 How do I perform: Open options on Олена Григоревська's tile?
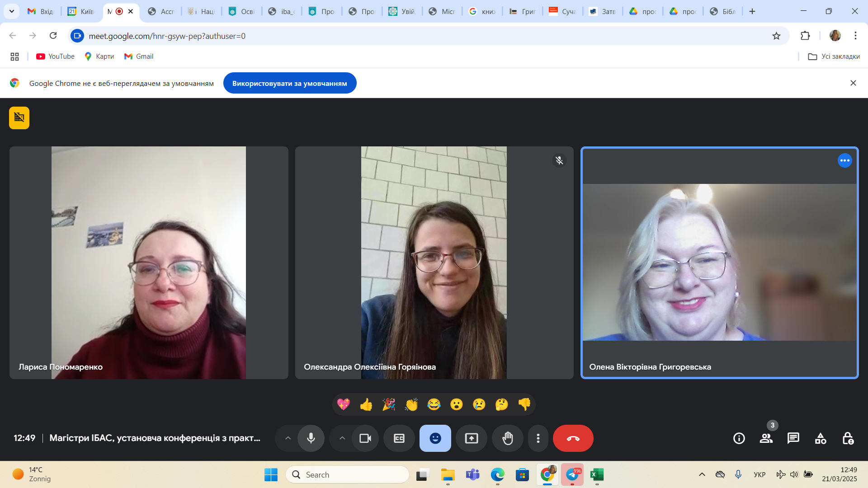pyautogui.click(x=844, y=160)
